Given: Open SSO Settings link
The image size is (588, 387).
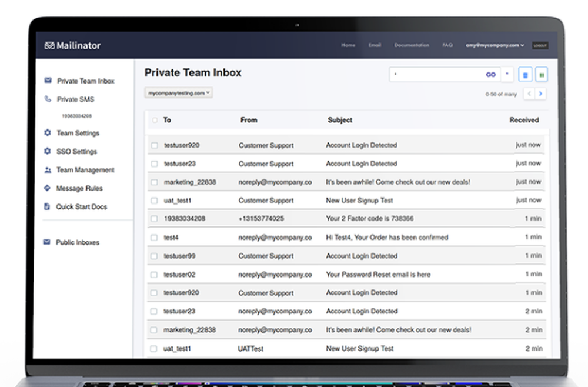Looking at the screenshot, I should click(76, 151).
